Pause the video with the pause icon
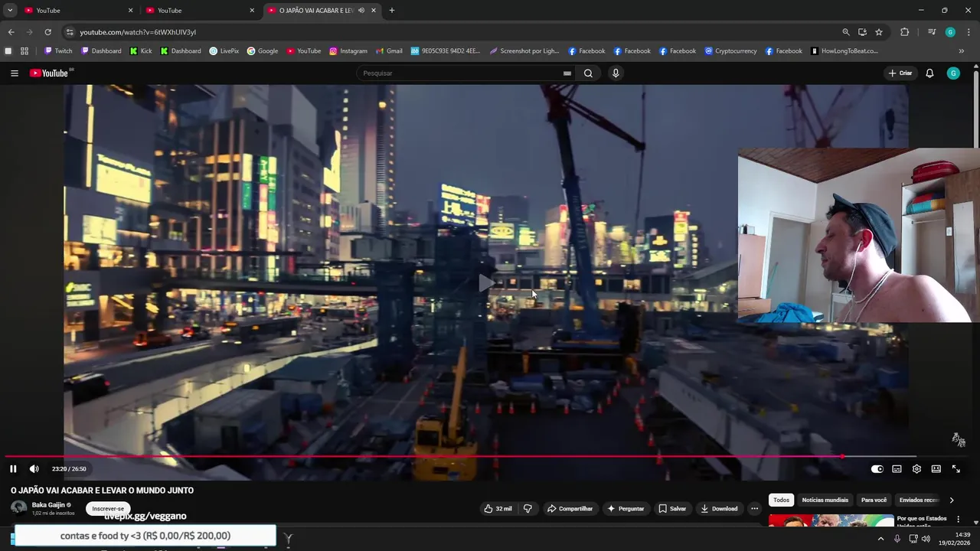This screenshot has width=980, height=551. point(13,468)
